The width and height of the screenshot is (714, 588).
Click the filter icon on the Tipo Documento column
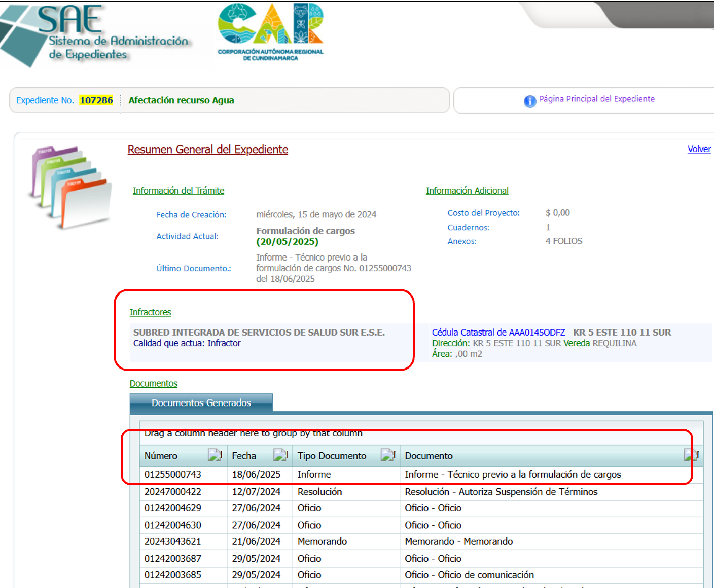pyautogui.click(x=388, y=455)
